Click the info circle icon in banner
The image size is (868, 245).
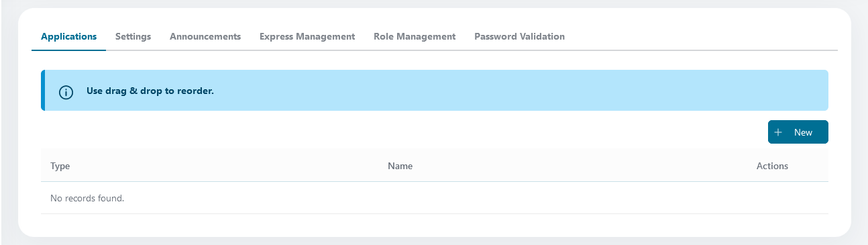pos(66,91)
